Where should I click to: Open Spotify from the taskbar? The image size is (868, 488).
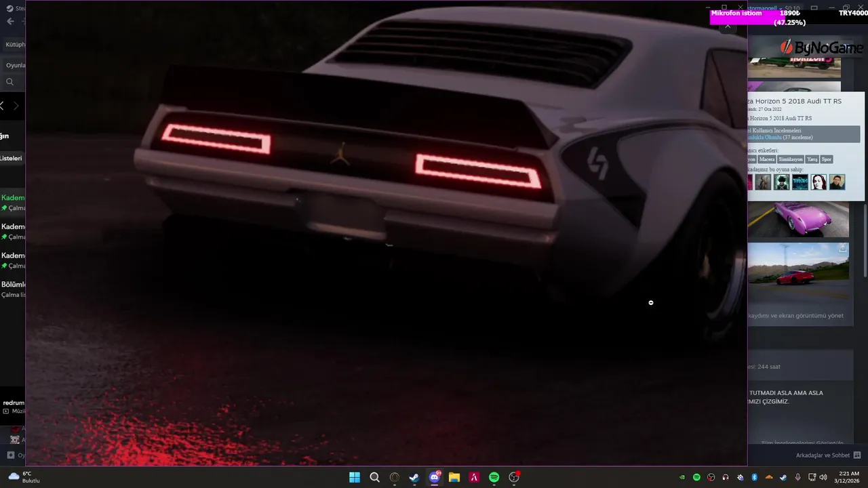(494, 477)
